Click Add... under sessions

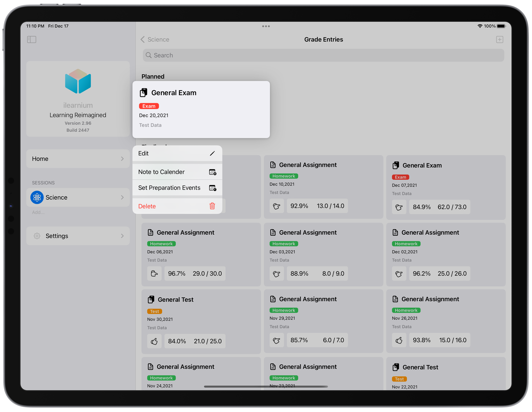[38, 212]
